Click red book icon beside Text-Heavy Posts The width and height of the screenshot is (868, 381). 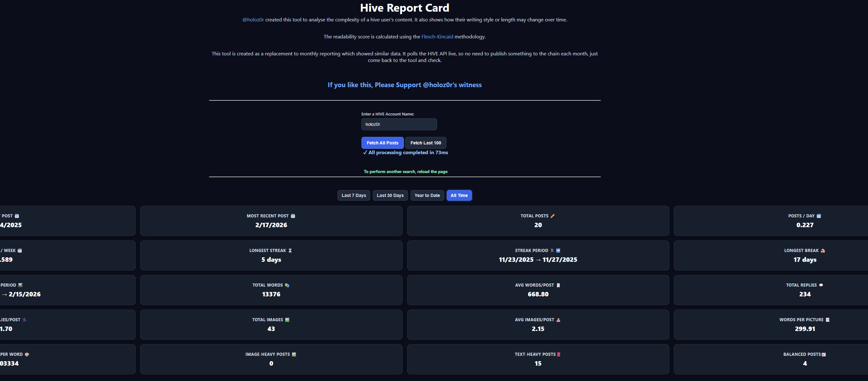coord(558,354)
